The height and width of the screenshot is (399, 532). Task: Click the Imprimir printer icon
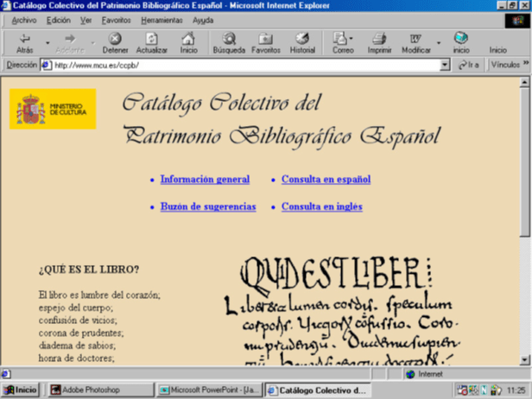point(379,39)
